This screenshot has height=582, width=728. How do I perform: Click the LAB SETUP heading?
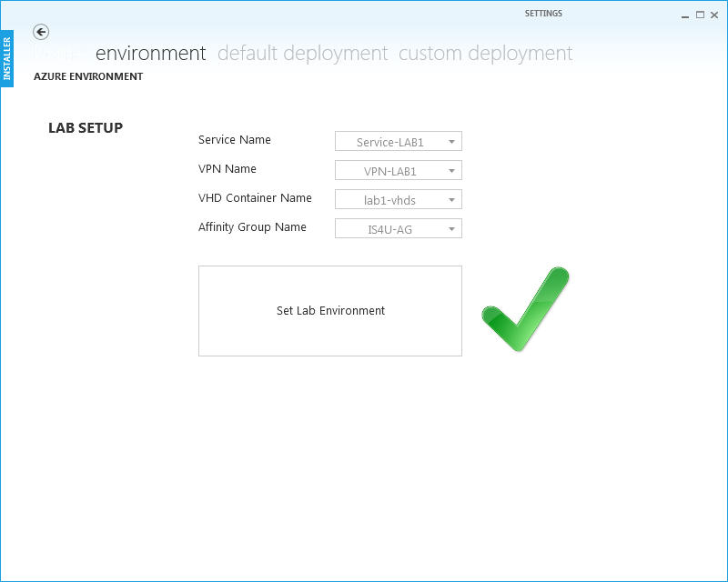click(86, 127)
